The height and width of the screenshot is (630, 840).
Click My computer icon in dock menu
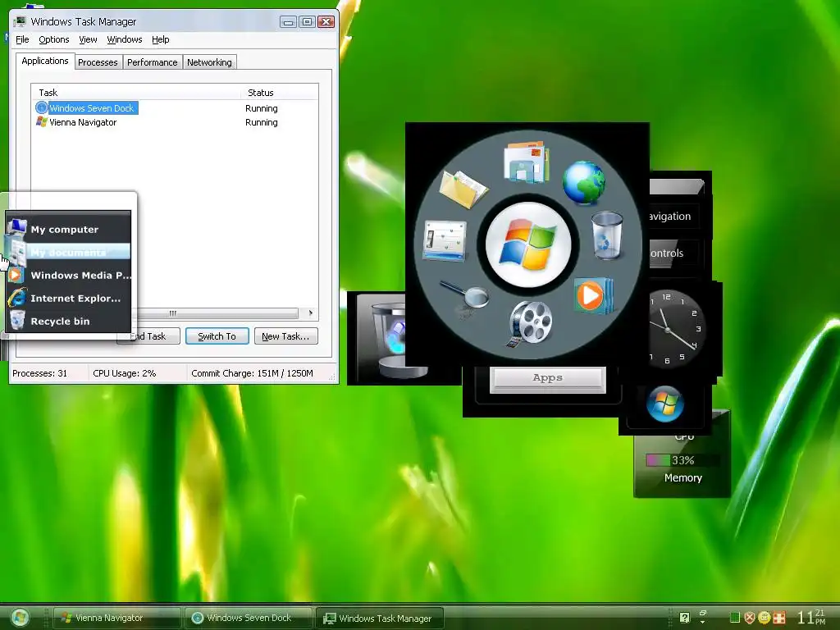pos(16,228)
